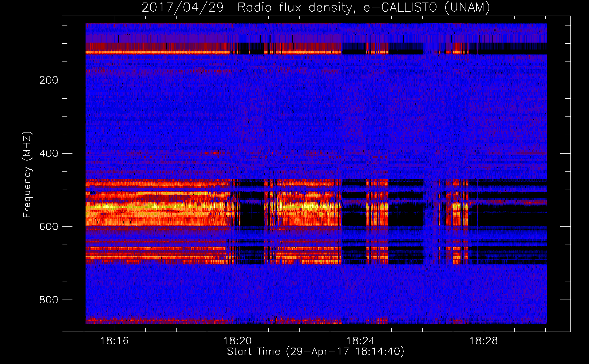The width and height of the screenshot is (589, 364).
Task: Click the 18:16 time tick label
Action: 115,341
